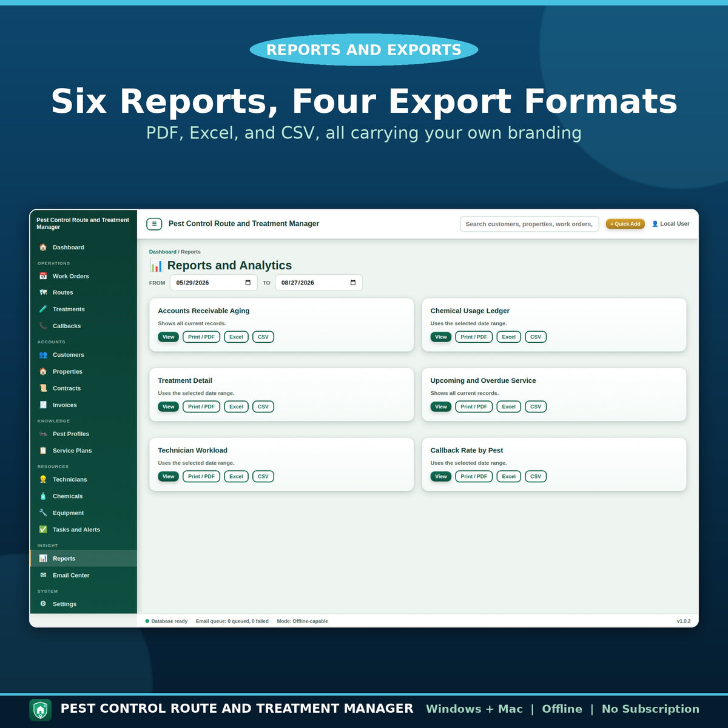Open Tasks and Alerts in sidebar
This screenshot has height=728, width=728.
[x=84, y=530]
